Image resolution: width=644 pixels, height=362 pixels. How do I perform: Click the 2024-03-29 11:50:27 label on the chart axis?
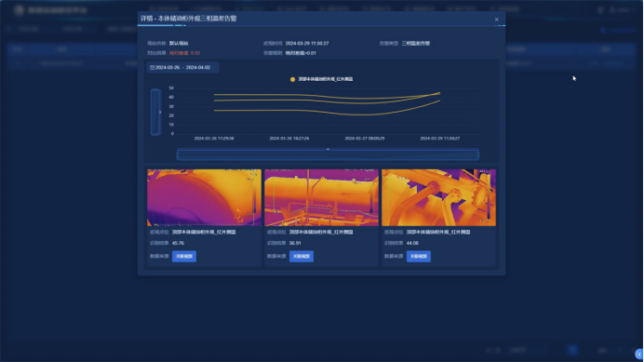click(x=440, y=139)
